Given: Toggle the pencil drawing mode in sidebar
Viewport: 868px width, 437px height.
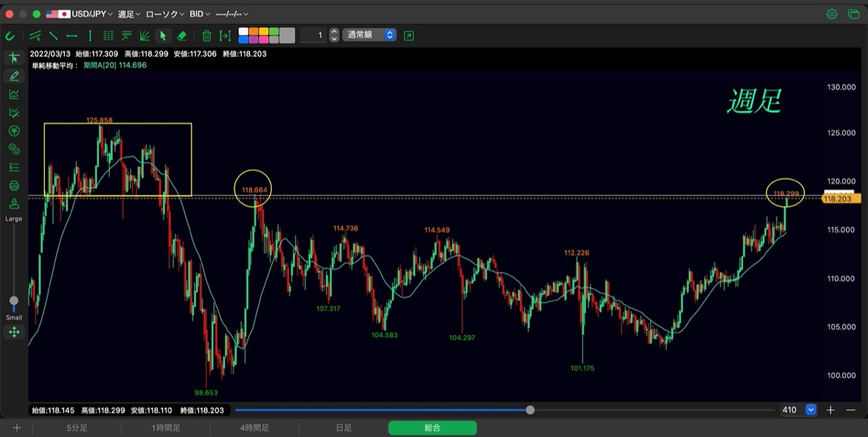Looking at the screenshot, I should click(14, 76).
